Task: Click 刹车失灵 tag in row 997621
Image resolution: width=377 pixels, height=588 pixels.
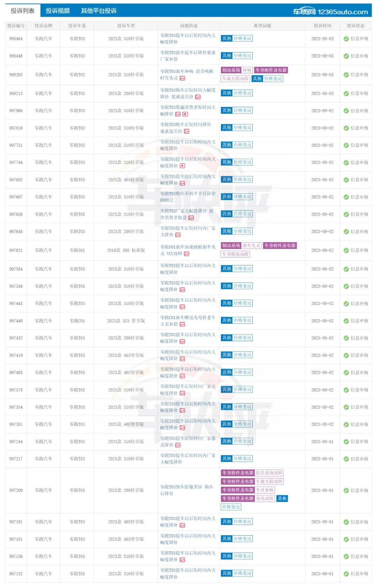Action: [251, 246]
